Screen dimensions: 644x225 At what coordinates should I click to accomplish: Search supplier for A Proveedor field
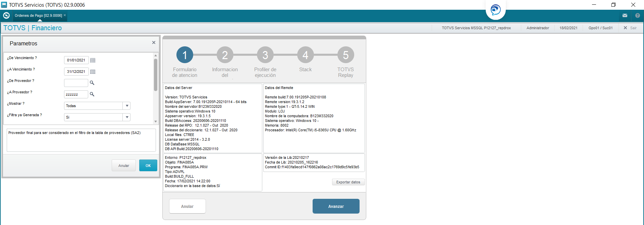(x=92, y=94)
